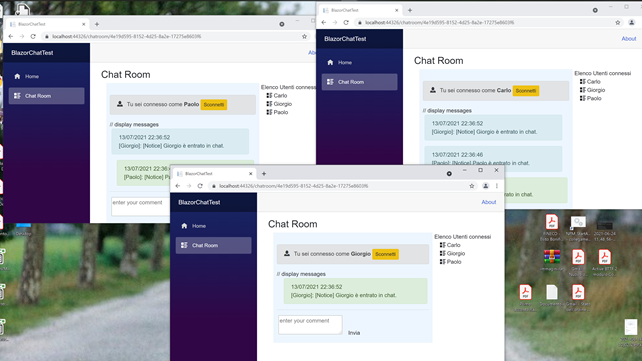
Task: Click the Invia send button
Action: tap(354, 333)
